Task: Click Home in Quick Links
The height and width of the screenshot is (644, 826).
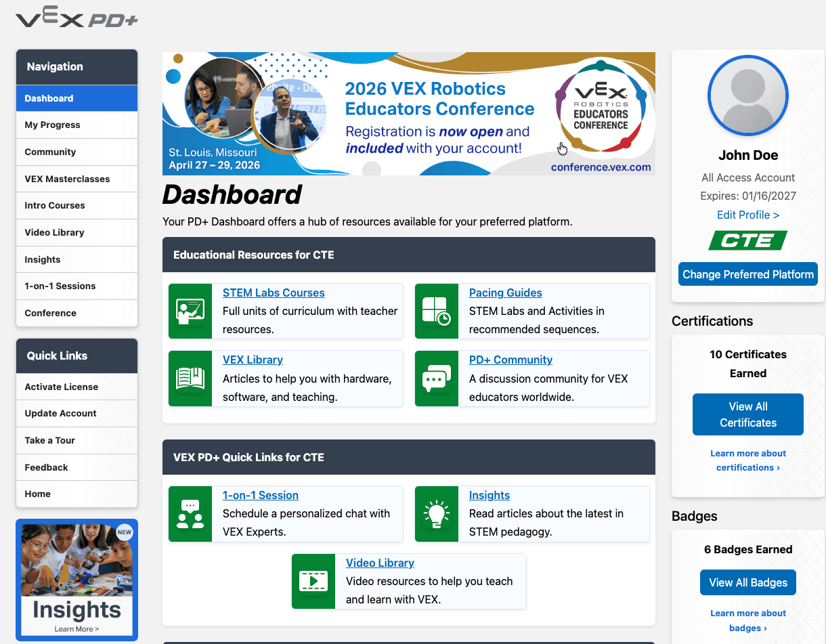Action: (77, 494)
